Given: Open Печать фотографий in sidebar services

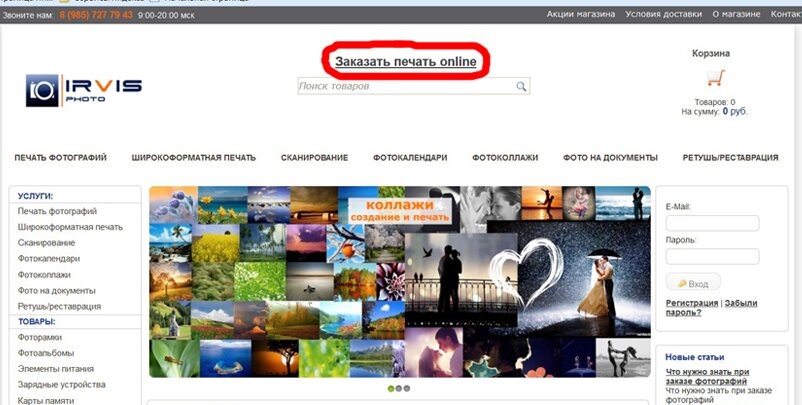Looking at the screenshot, I should click(57, 211).
